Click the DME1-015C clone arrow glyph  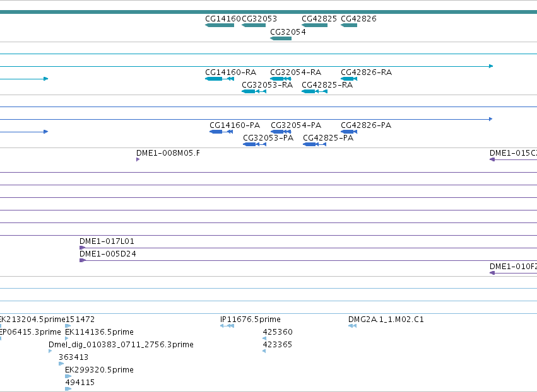(x=492, y=159)
